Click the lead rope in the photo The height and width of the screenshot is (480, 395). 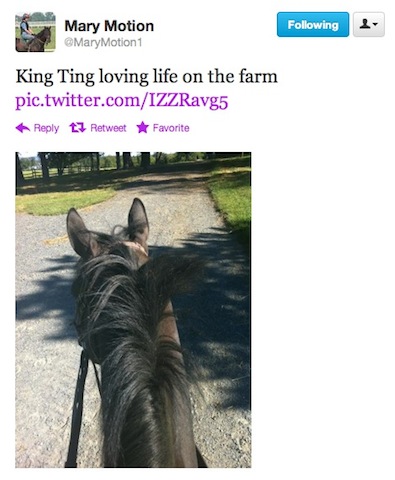[x=78, y=407]
